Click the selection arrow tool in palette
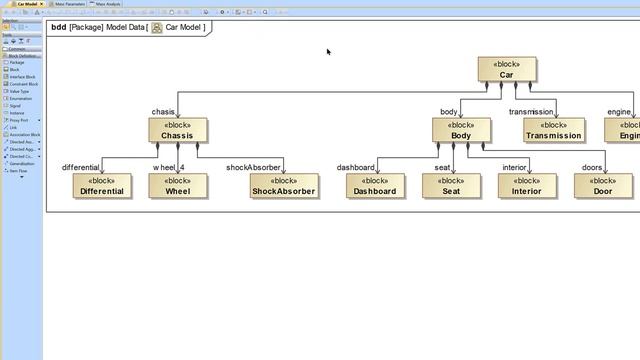 pos(6,27)
